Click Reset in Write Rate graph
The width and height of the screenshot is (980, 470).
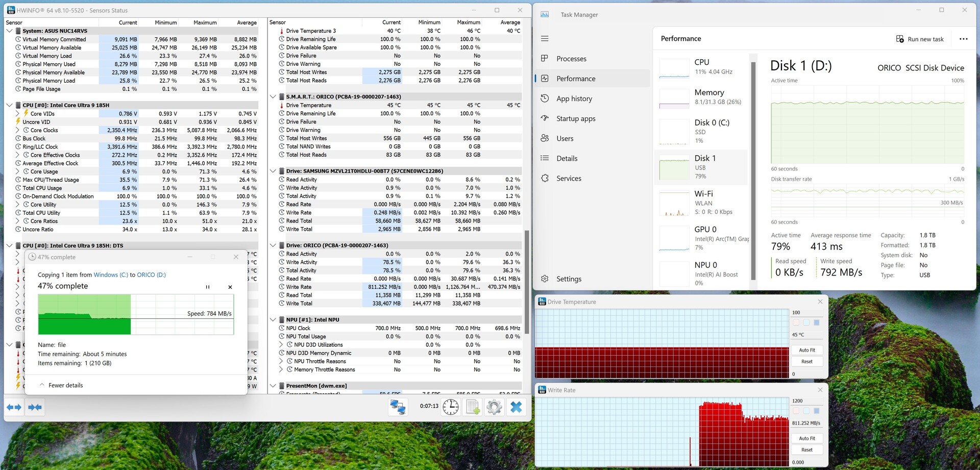click(806, 450)
